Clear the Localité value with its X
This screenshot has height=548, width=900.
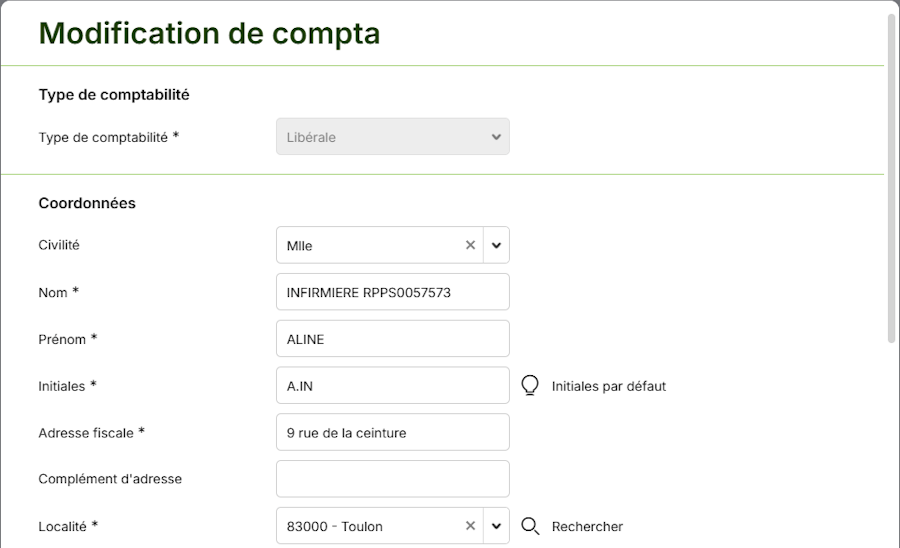(x=470, y=526)
